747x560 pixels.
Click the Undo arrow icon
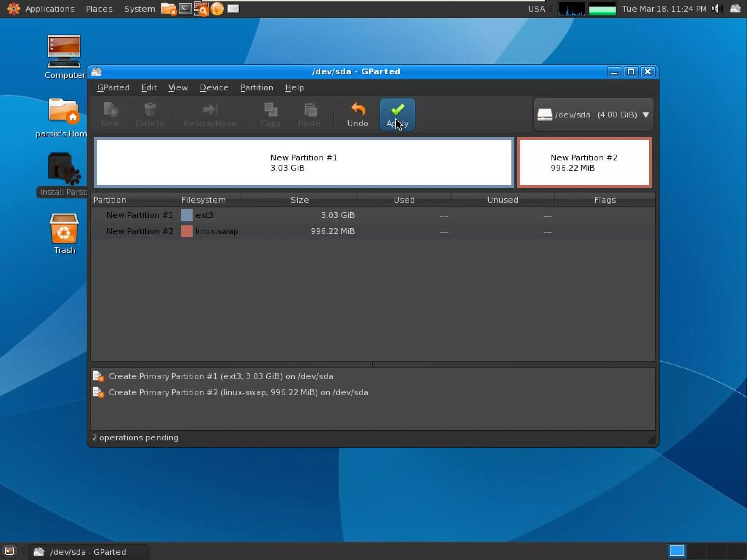[357, 109]
